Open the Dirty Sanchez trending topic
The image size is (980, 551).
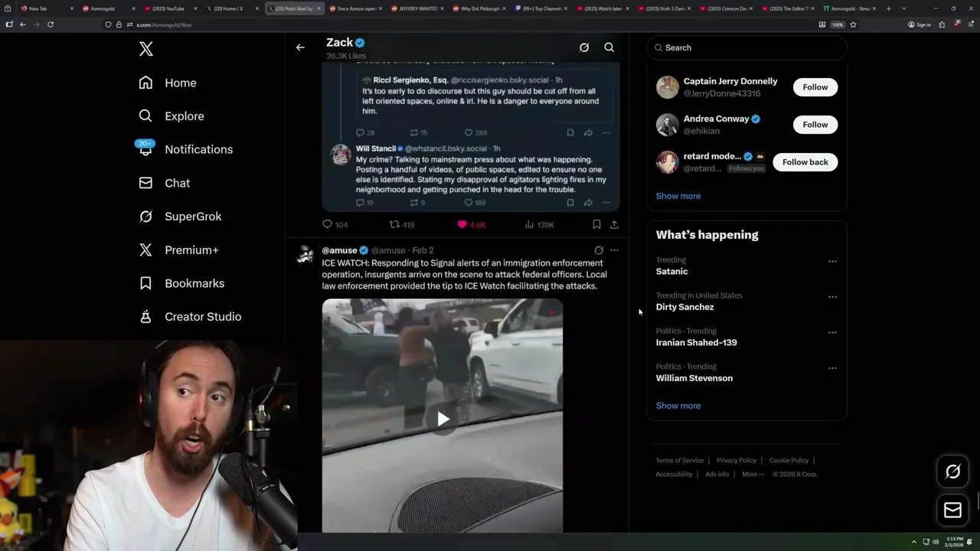(x=684, y=307)
